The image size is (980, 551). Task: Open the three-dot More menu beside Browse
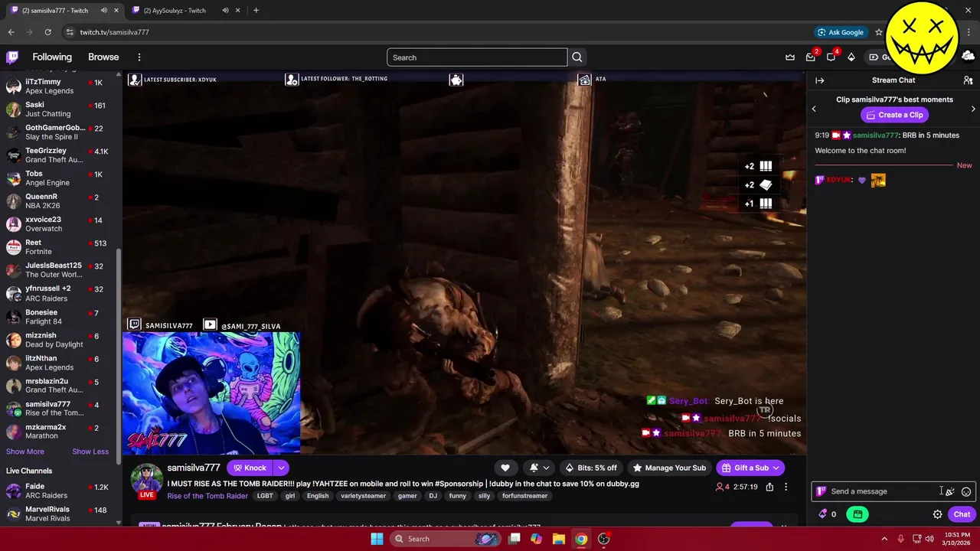click(x=139, y=57)
